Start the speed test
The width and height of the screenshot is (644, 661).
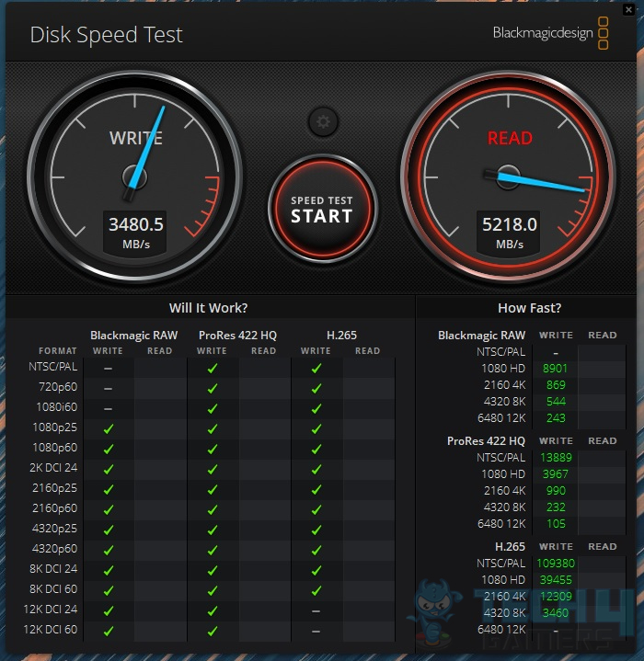tap(322, 209)
